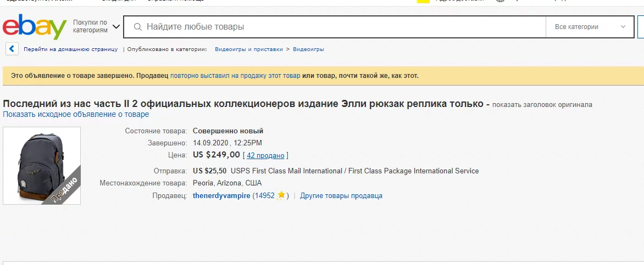Screen dimensions: 644x265
Task: Open the 'Все категории' dropdown
Action: (590, 27)
